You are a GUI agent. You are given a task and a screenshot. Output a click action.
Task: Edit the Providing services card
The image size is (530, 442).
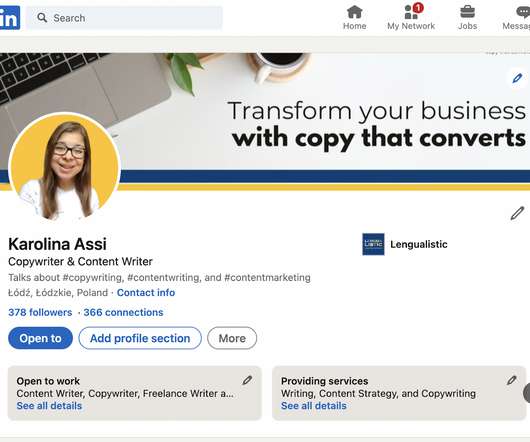[512, 380]
